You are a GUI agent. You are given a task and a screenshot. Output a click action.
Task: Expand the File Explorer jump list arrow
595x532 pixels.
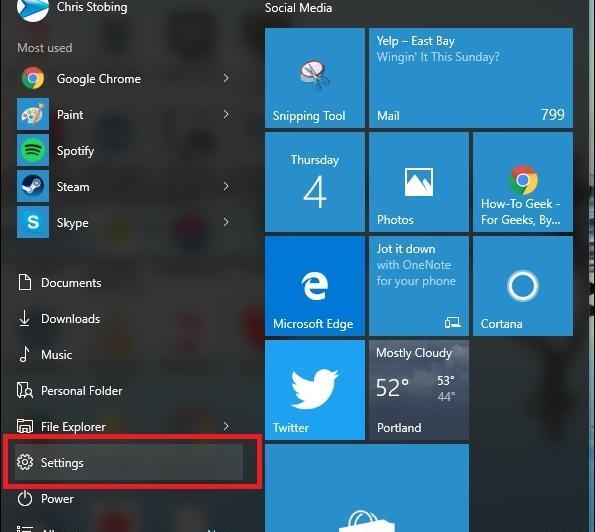click(226, 426)
